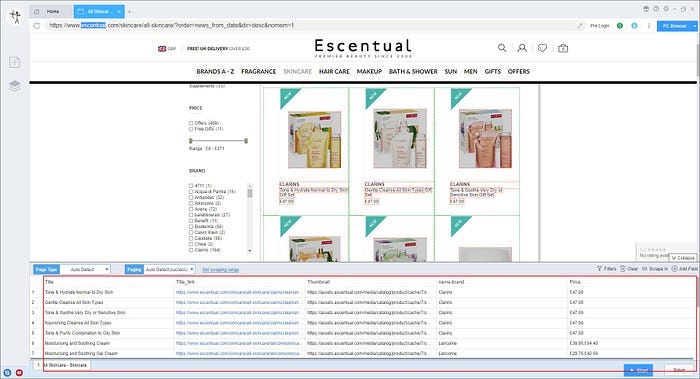
Task: Open the three-dot more options menu
Action: [x=649, y=25]
